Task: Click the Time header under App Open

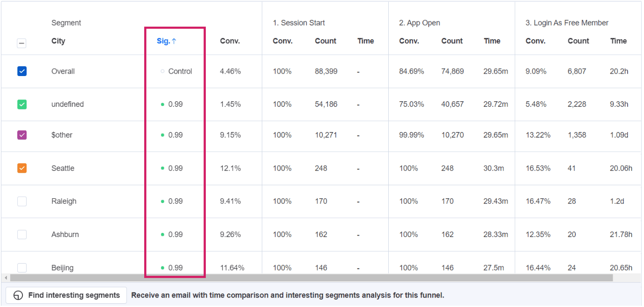Action: coord(492,41)
